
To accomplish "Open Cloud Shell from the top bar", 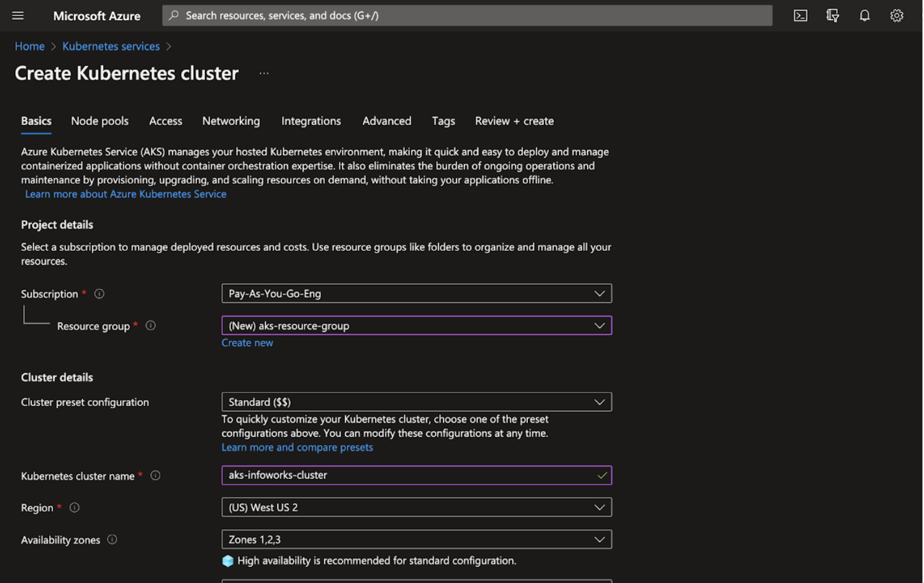I will 800,15.
